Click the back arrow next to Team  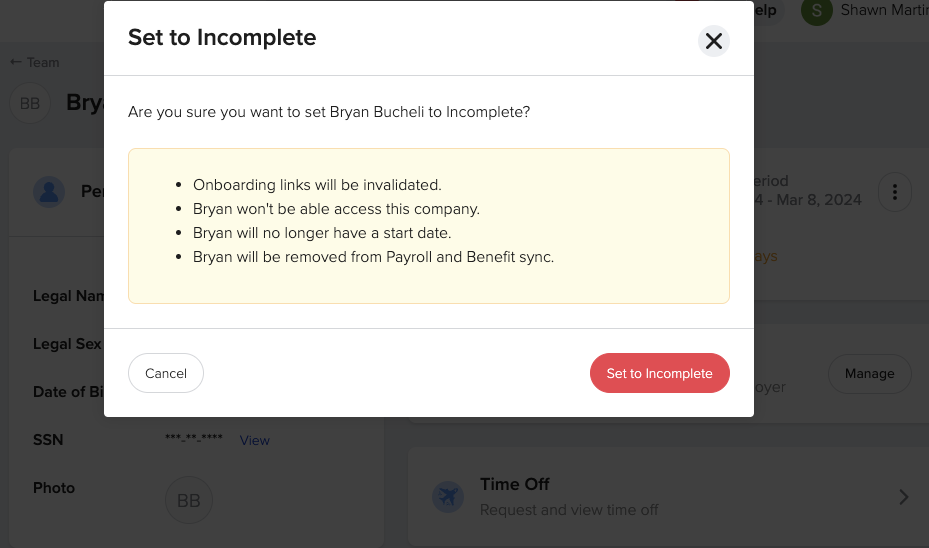coord(15,62)
